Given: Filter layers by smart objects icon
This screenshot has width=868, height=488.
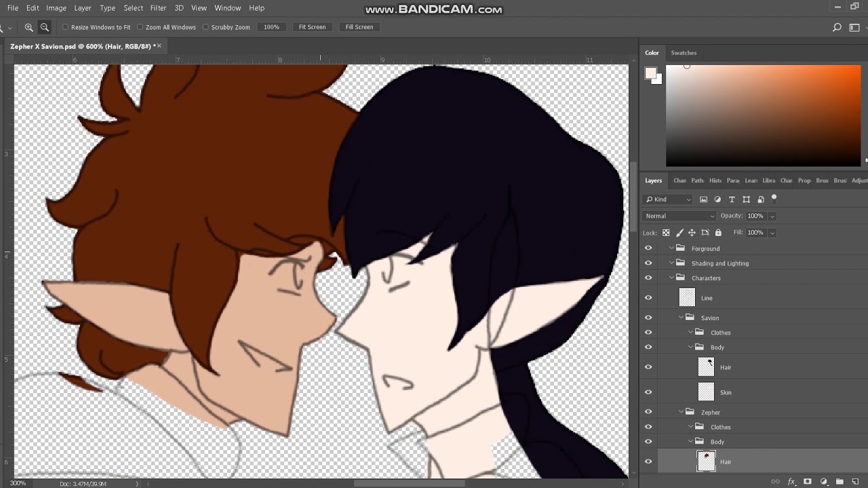Looking at the screenshot, I should (x=760, y=199).
